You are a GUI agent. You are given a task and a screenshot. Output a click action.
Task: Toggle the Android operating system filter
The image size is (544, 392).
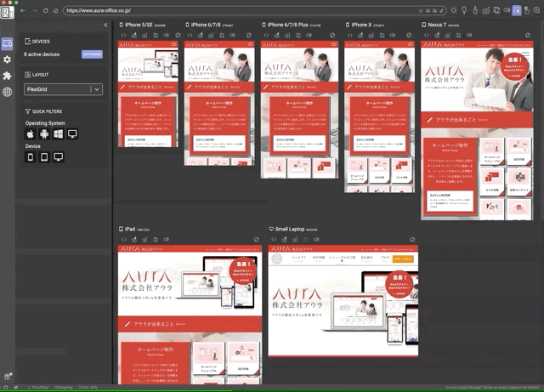(44, 134)
